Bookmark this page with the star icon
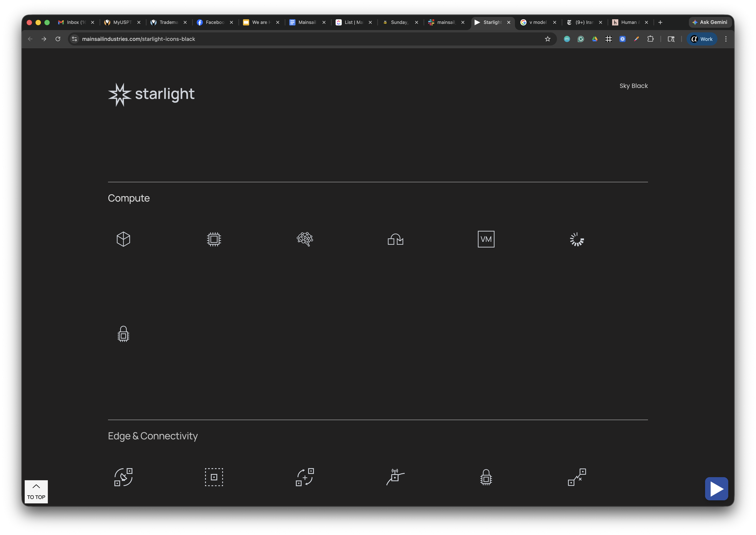 tap(547, 39)
